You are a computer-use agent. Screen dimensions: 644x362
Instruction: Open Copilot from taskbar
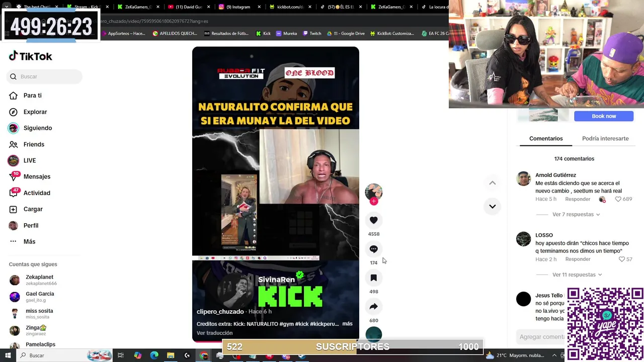[138, 355]
